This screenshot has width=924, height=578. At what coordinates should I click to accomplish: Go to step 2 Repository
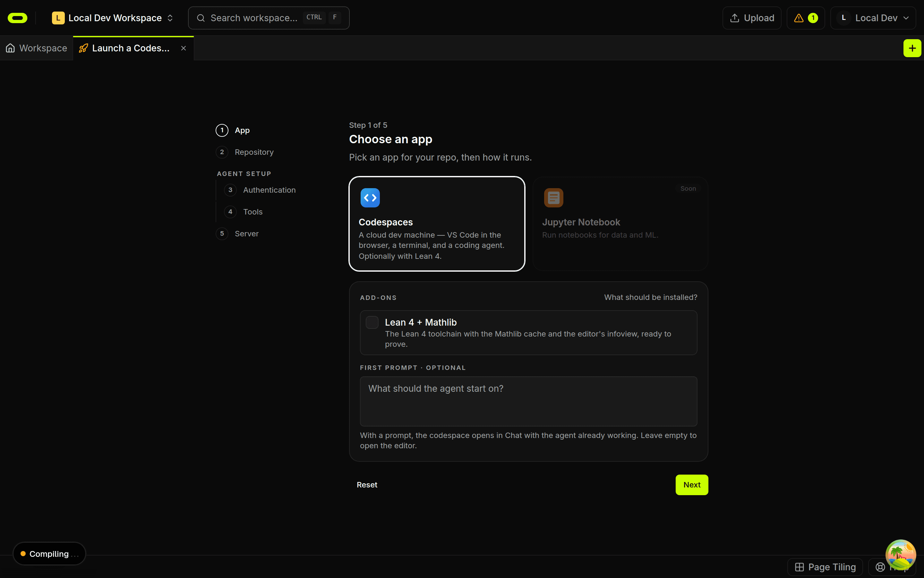pyautogui.click(x=245, y=152)
